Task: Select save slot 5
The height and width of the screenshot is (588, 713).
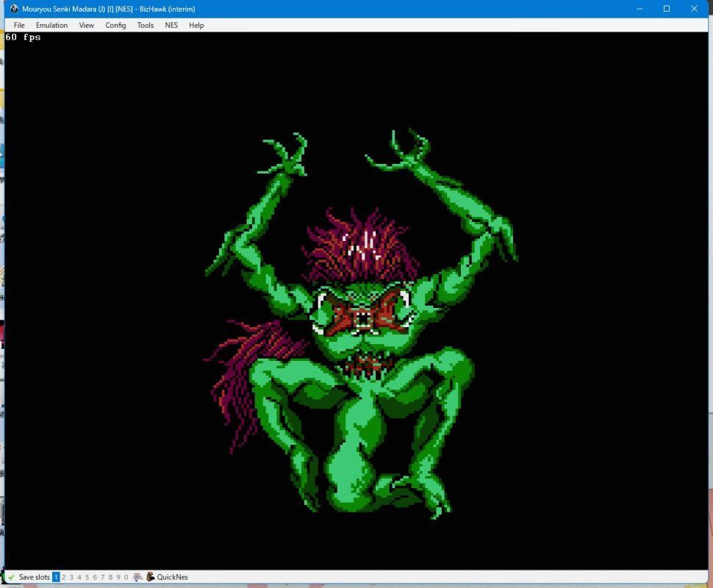Action: click(87, 577)
